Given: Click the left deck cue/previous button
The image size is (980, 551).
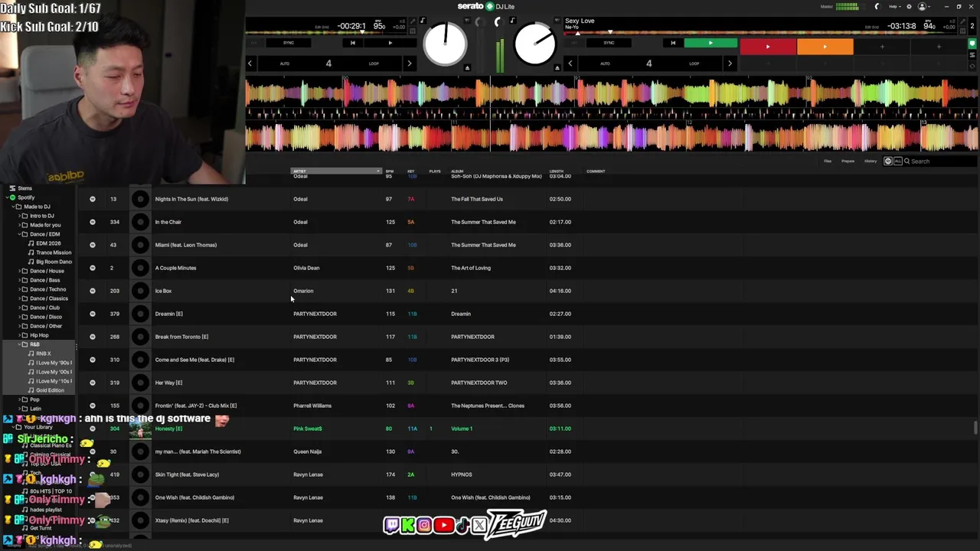Looking at the screenshot, I should pos(352,43).
